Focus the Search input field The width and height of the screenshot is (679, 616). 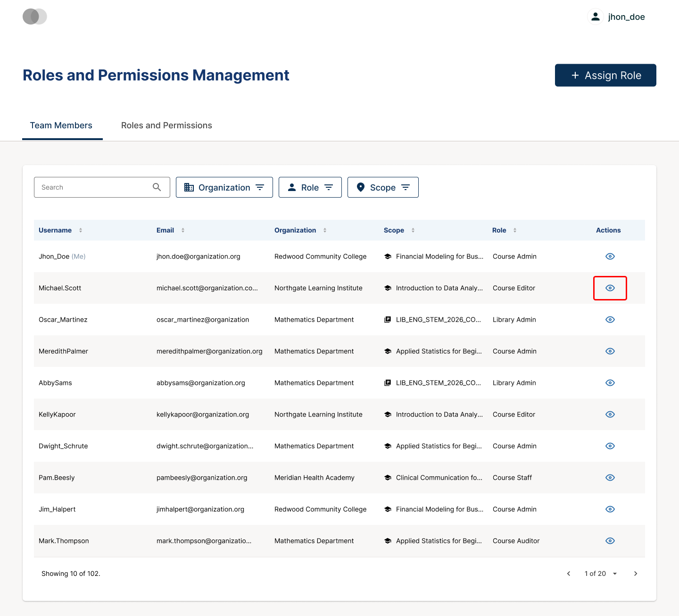pos(102,187)
